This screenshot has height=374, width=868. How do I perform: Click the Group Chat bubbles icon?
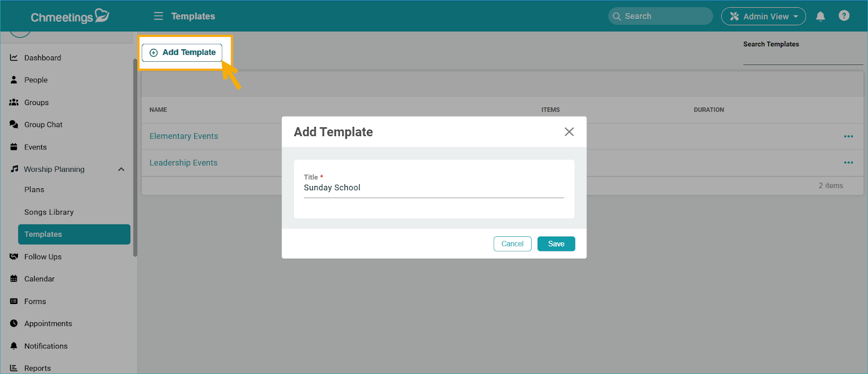[14, 125]
